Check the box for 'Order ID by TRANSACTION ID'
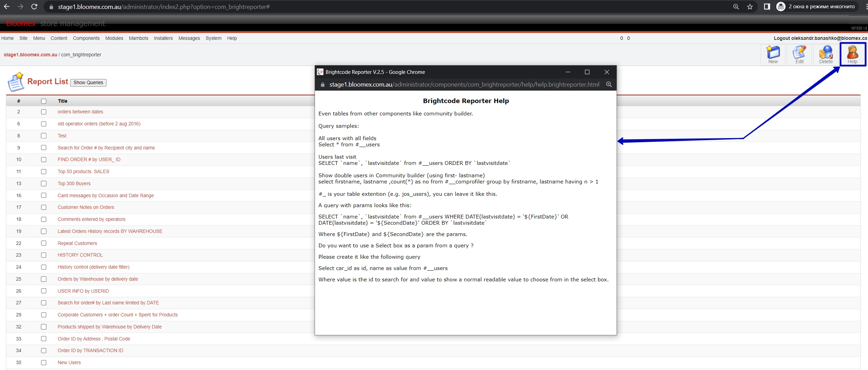868x370 pixels. [44, 350]
